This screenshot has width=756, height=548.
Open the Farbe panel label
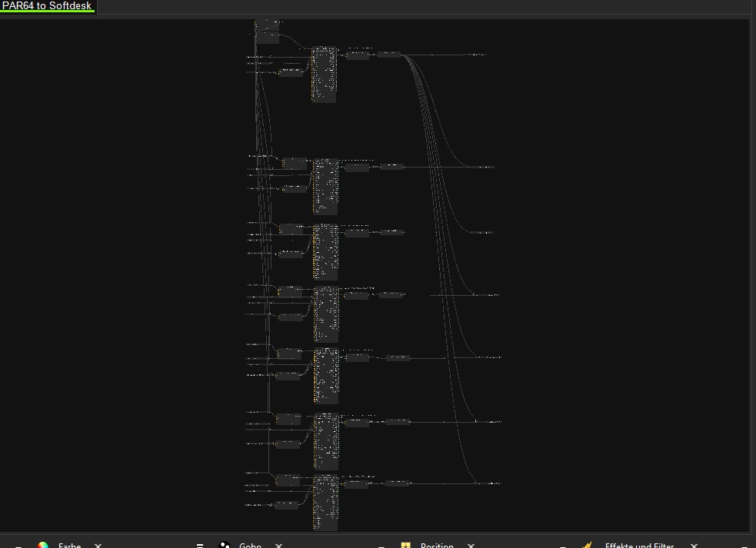69,545
